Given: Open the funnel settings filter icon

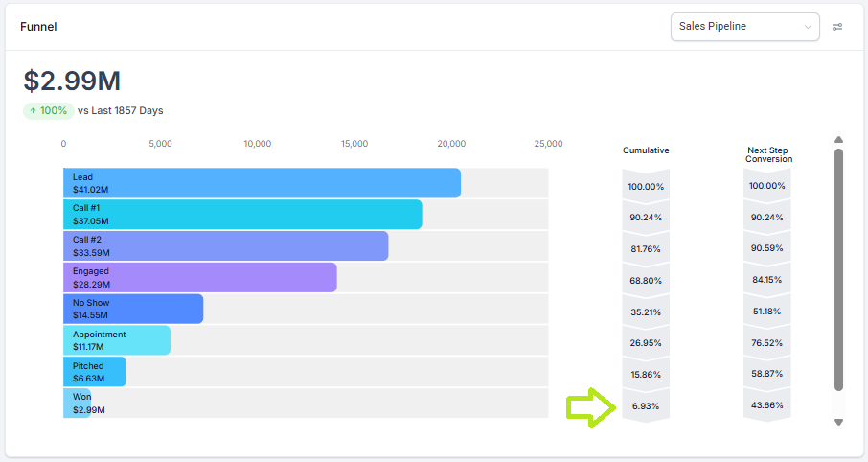Looking at the screenshot, I should tap(837, 27).
